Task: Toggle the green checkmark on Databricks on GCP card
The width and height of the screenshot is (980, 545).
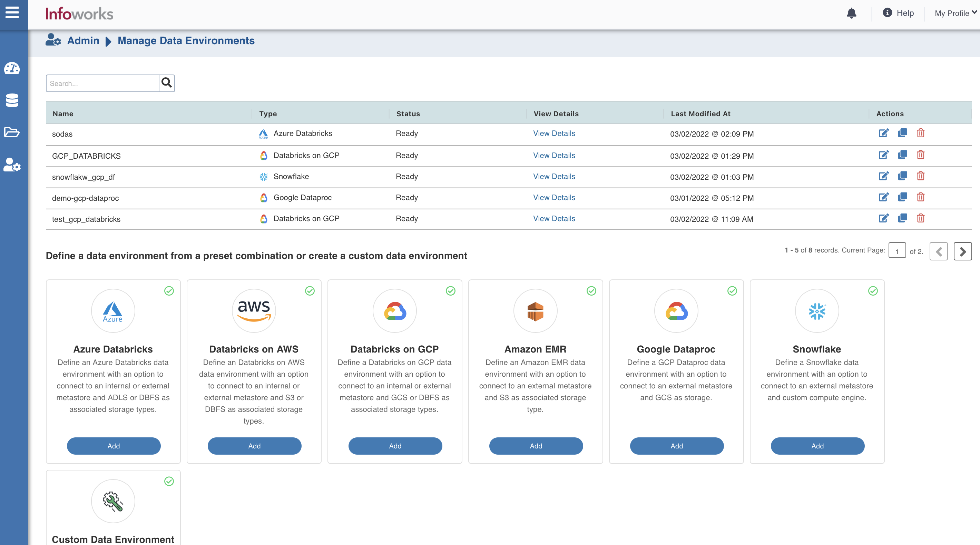Action: click(x=450, y=291)
